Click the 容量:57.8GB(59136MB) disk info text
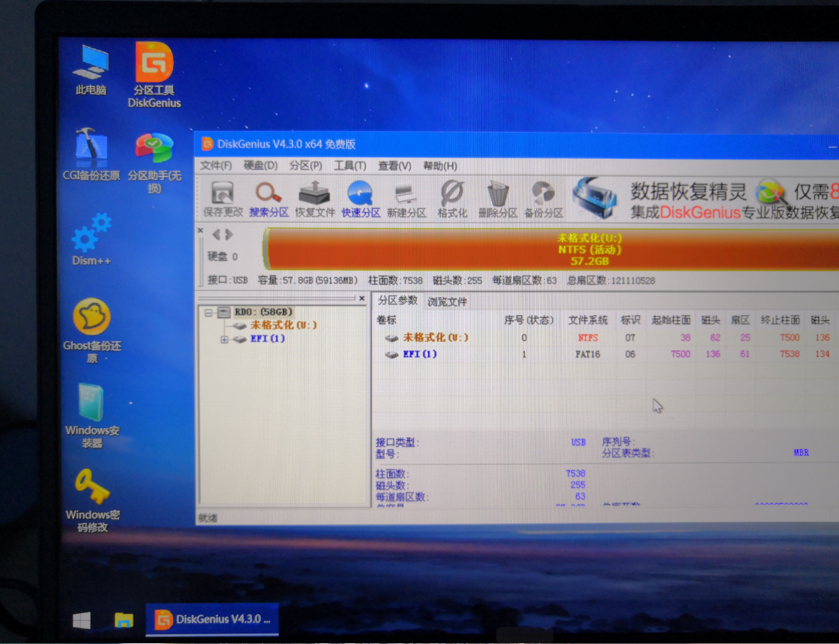This screenshot has width=839, height=644. [307, 280]
